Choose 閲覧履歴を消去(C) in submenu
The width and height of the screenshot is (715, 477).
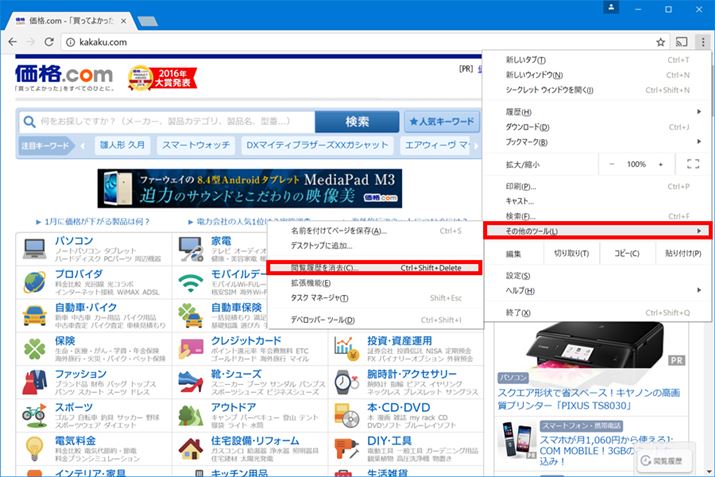click(374, 268)
